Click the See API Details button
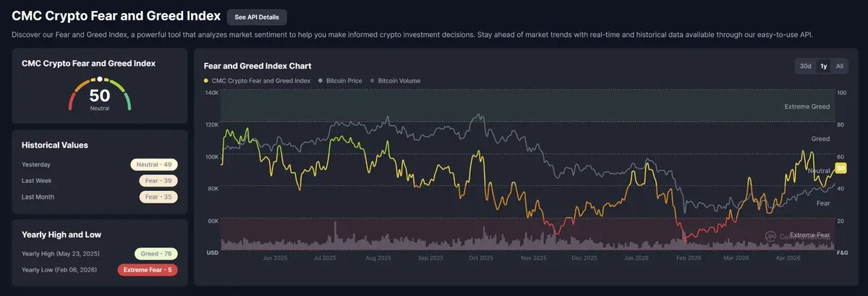 257,17
